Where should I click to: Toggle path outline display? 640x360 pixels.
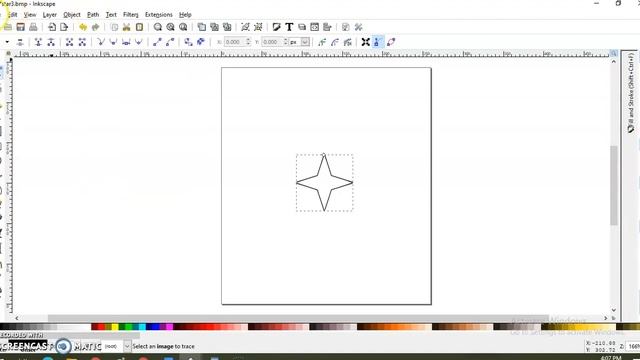pos(391,42)
